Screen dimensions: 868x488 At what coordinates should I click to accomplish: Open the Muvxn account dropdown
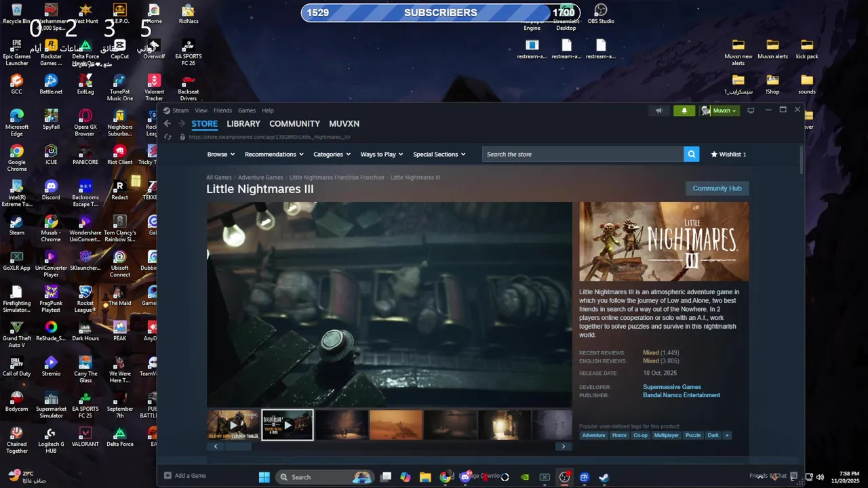click(719, 110)
